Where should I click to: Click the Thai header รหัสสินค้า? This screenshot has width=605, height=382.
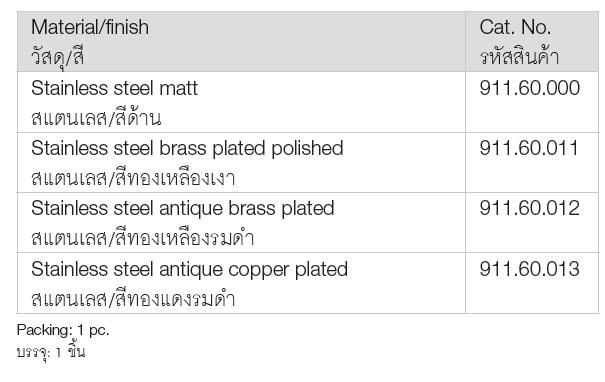pyautogui.click(x=519, y=57)
